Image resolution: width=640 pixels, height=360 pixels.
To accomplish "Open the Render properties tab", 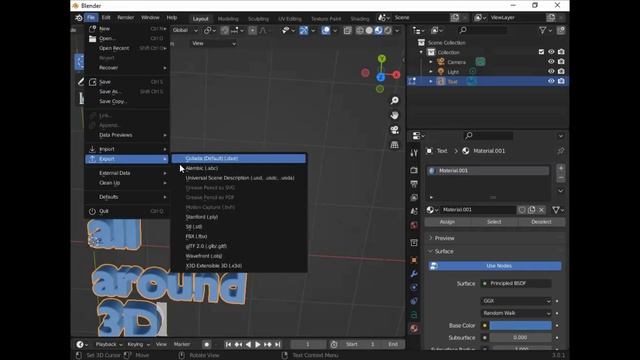I will pyautogui.click(x=414, y=170).
